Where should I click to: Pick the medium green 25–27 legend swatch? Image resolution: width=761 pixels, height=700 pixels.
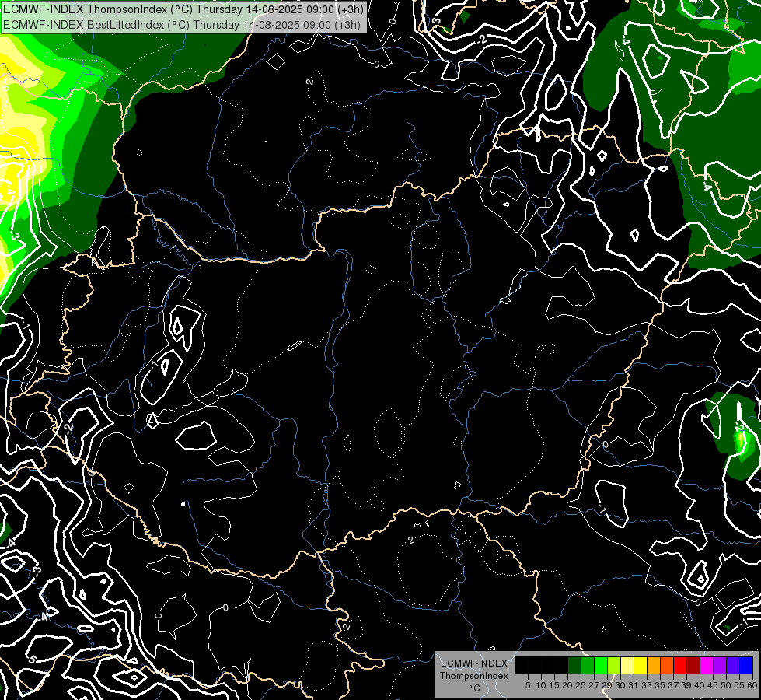pos(588,665)
